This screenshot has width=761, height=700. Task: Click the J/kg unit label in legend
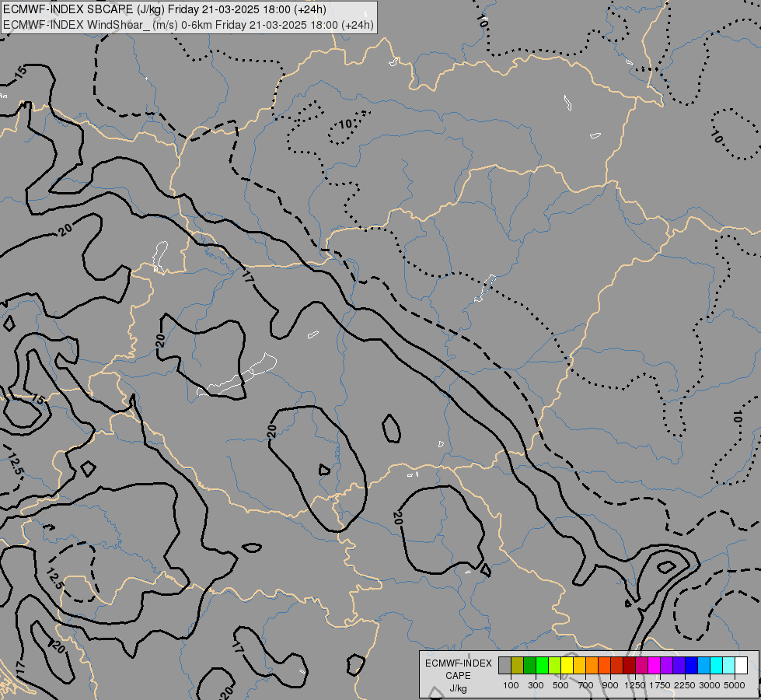tap(458, 689)
